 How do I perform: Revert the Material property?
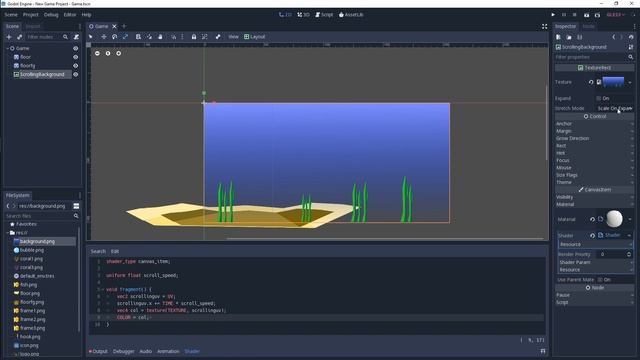[592, 219]
